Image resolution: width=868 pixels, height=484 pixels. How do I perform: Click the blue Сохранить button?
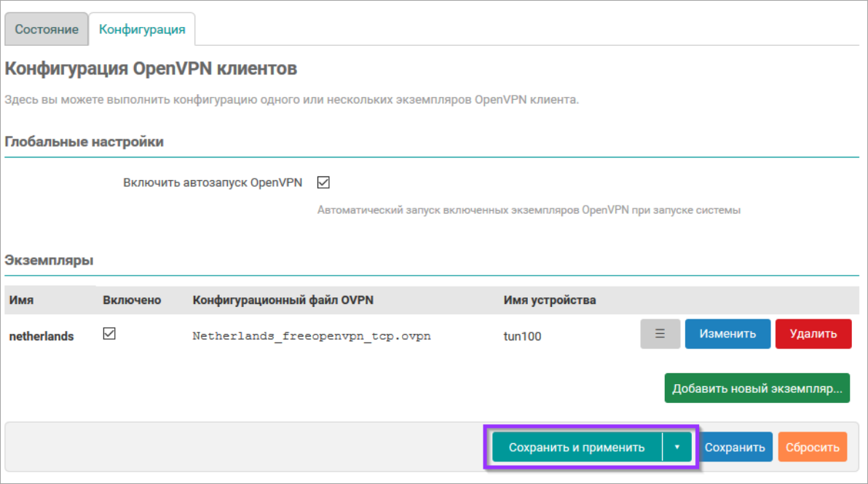click(735, 447)
